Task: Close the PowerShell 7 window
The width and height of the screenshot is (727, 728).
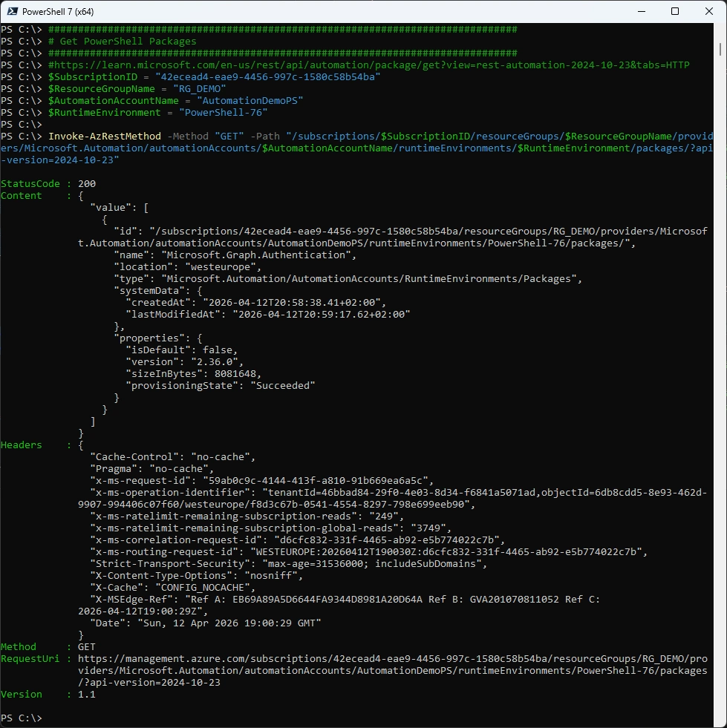Action: click(x=709, y=12)
